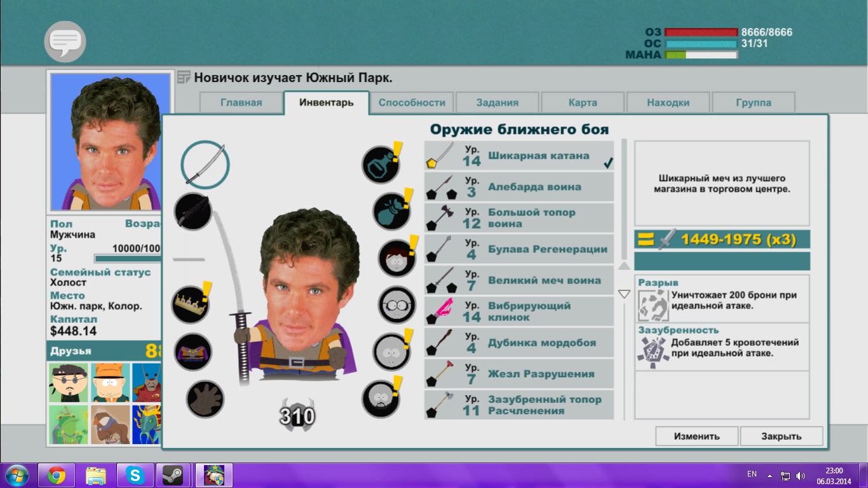Open the friend wearing the orange hat
Viewport: 868px width, 488px height.
(x=111, y=383)
